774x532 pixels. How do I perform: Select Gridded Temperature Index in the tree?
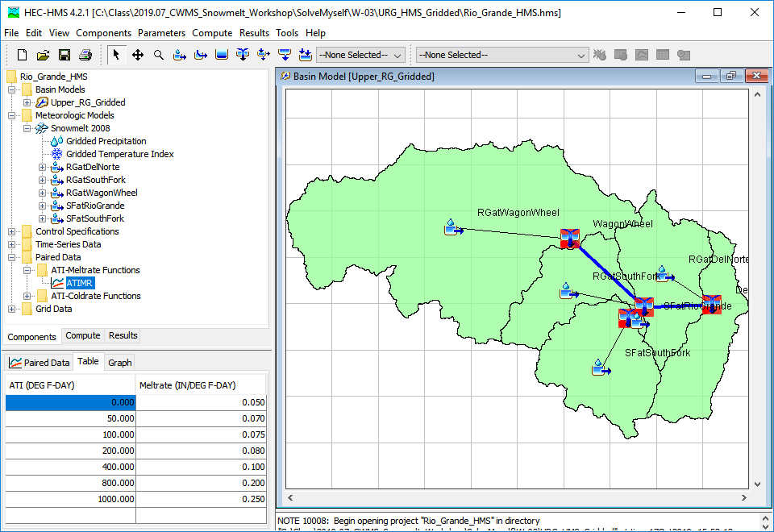pyautogui.click(x=120, y=154)
